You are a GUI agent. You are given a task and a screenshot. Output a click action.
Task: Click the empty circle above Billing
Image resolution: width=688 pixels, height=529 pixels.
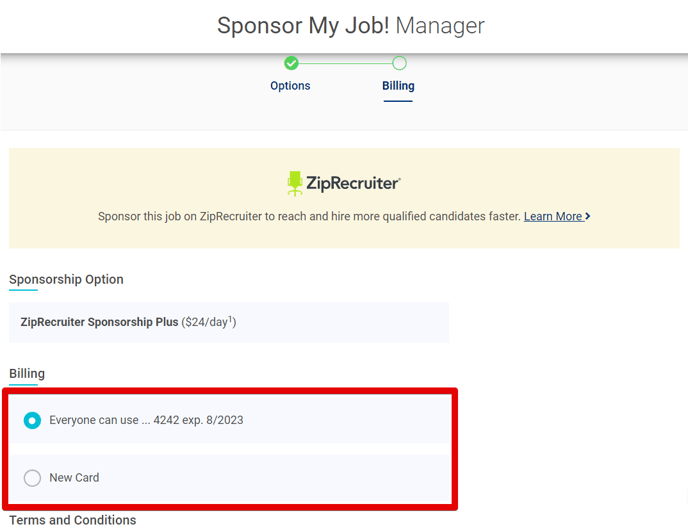point(399,63)
